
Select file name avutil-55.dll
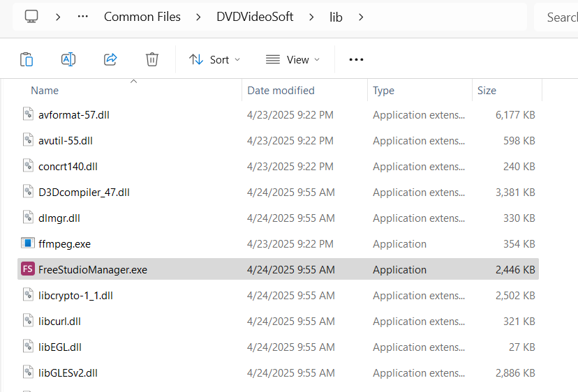[66, 141]
